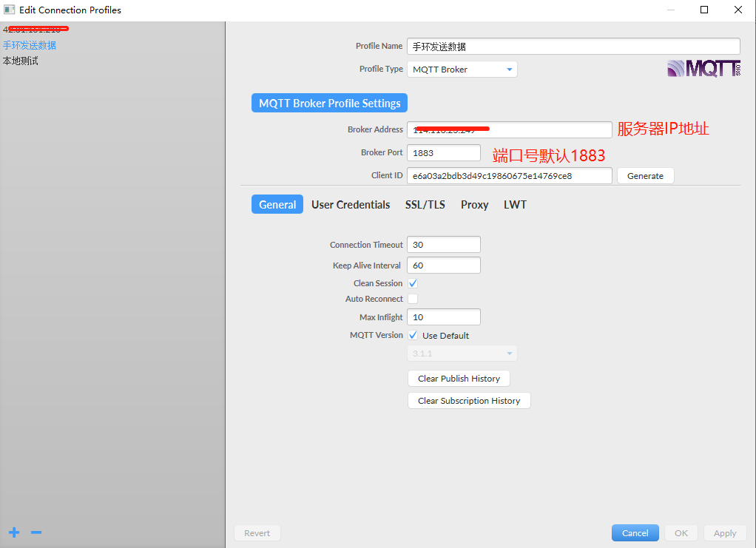
Task: Click inside the Broker Port field
Action: 443,152
